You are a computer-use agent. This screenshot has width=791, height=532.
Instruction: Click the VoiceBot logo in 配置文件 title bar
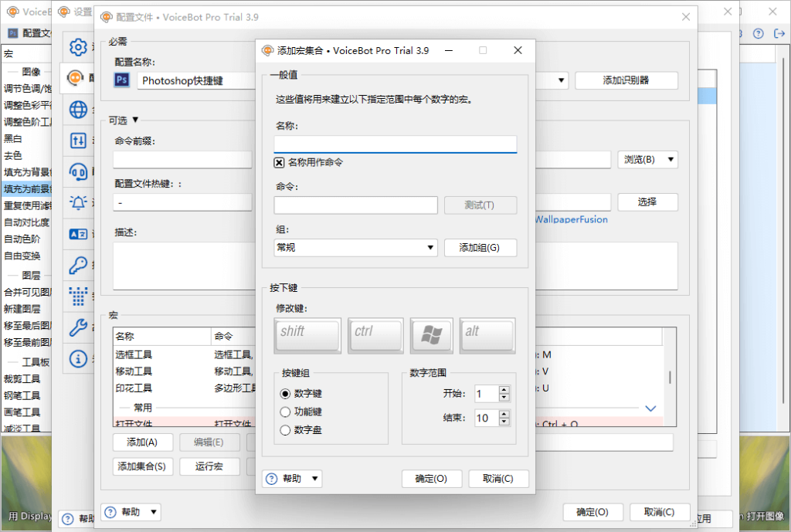pyautogui.click(x=107, y=17)
